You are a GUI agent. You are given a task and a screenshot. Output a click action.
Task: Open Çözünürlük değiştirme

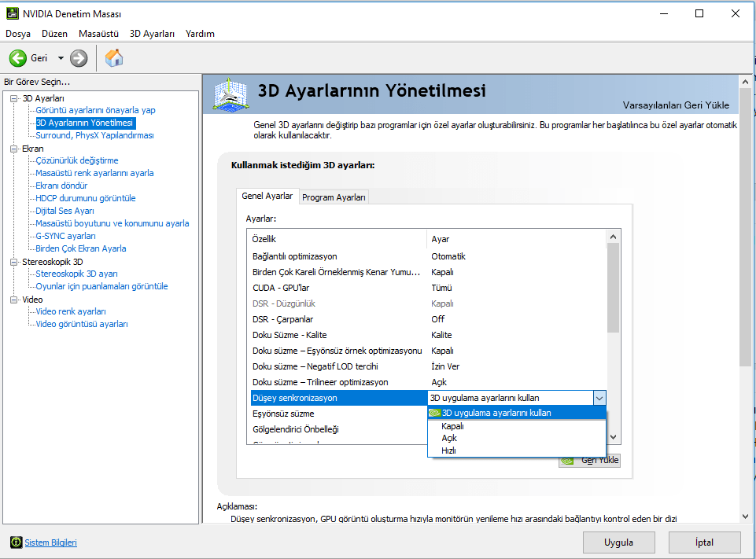(x=76, y=160)
